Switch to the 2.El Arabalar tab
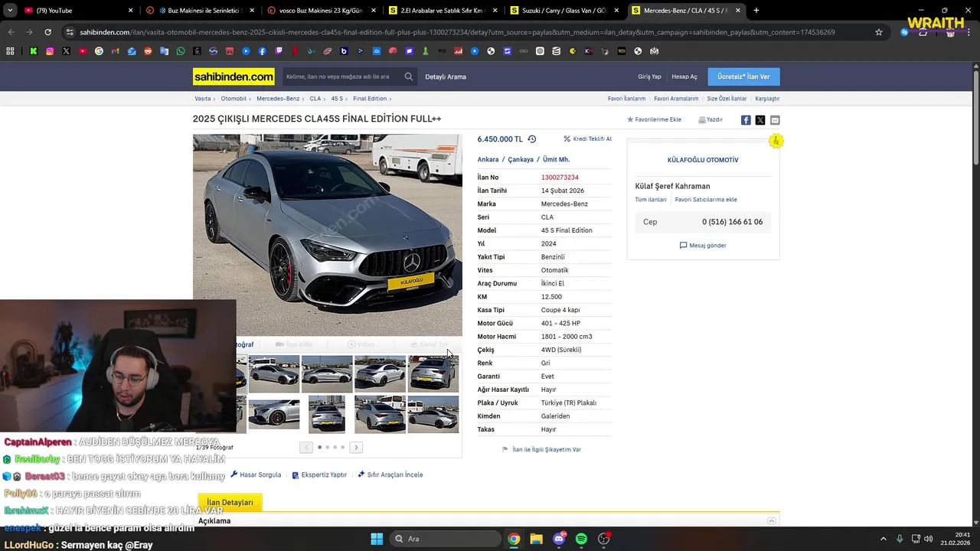Image resolution: width=980 pixels, height=551 pixels. pos(443,11)
